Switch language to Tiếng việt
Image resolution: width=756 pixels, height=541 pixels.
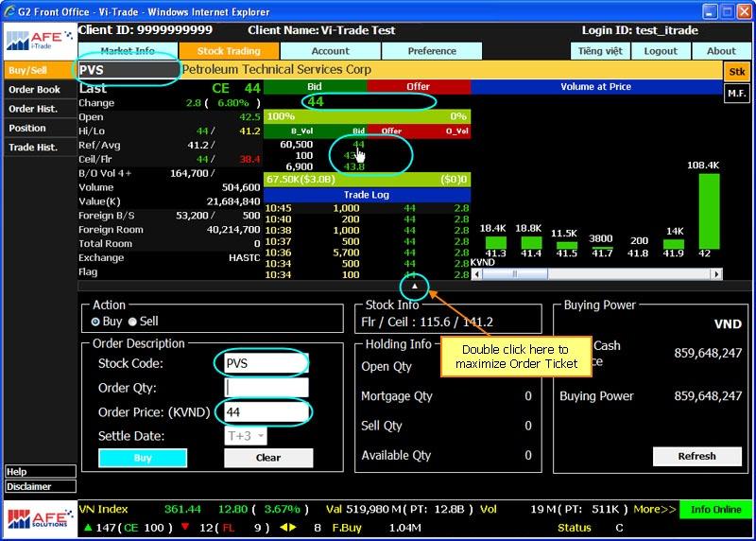(600, 51)
